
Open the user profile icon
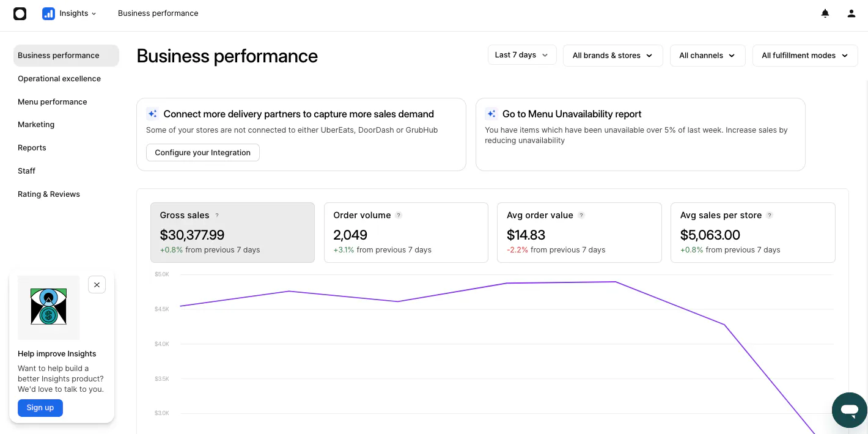pyautogui.click(x=851, y=13)
